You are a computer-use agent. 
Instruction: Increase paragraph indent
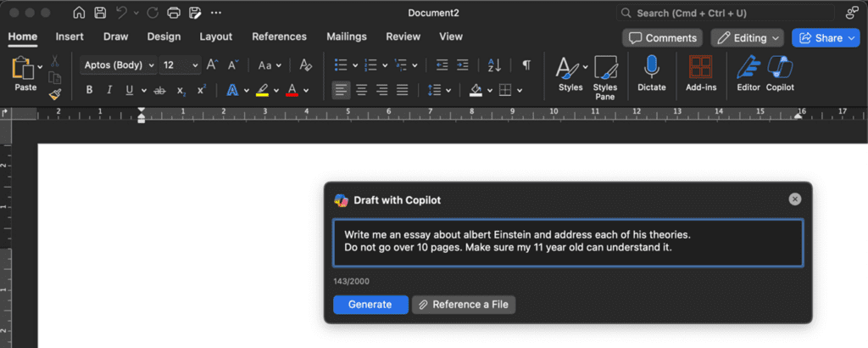462,65
